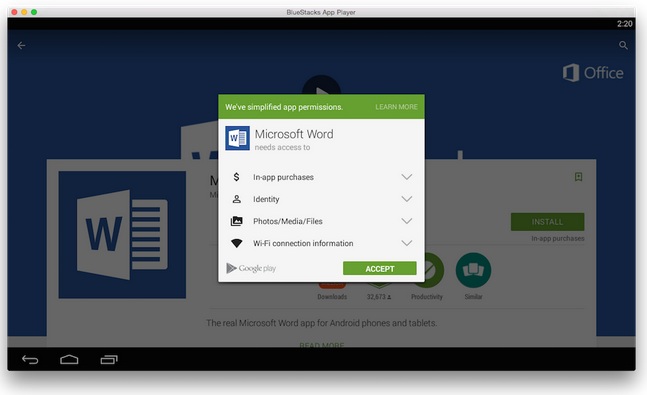Close the BlueStacks window with the red button
This screenshot has height=395, width=647.
click(14, 12)
